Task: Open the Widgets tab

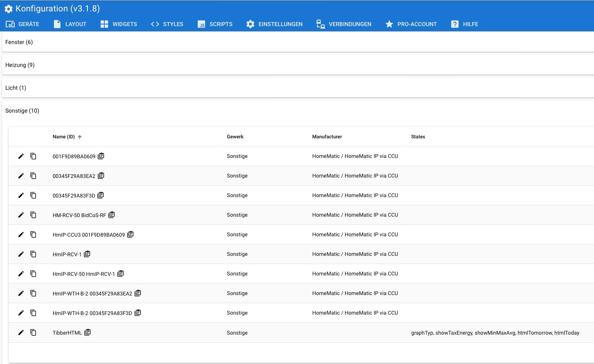Action: click(x=118, y=24)
